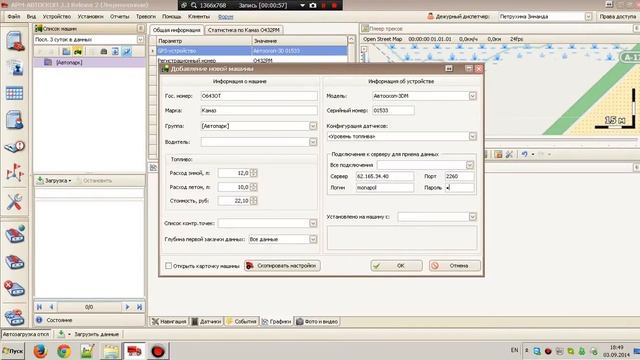Open the Установки menu

tap(91, 17)
